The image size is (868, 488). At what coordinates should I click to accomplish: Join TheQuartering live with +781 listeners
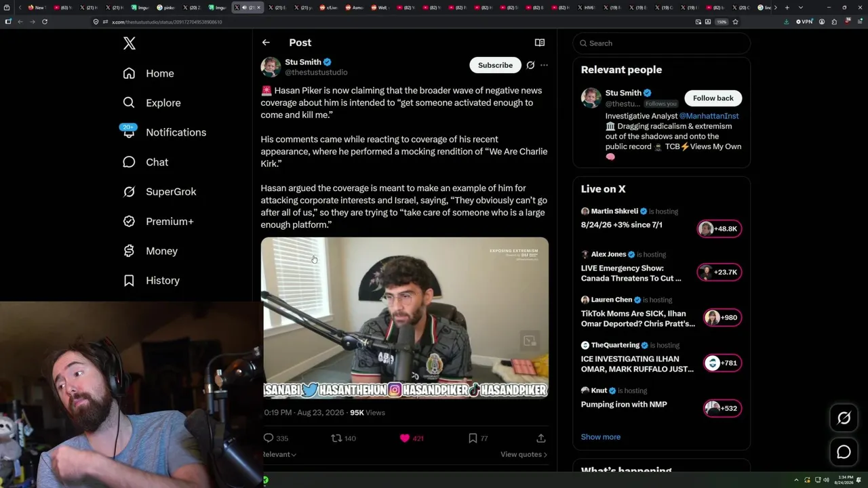pyautogui.click(x=722, y=363)
